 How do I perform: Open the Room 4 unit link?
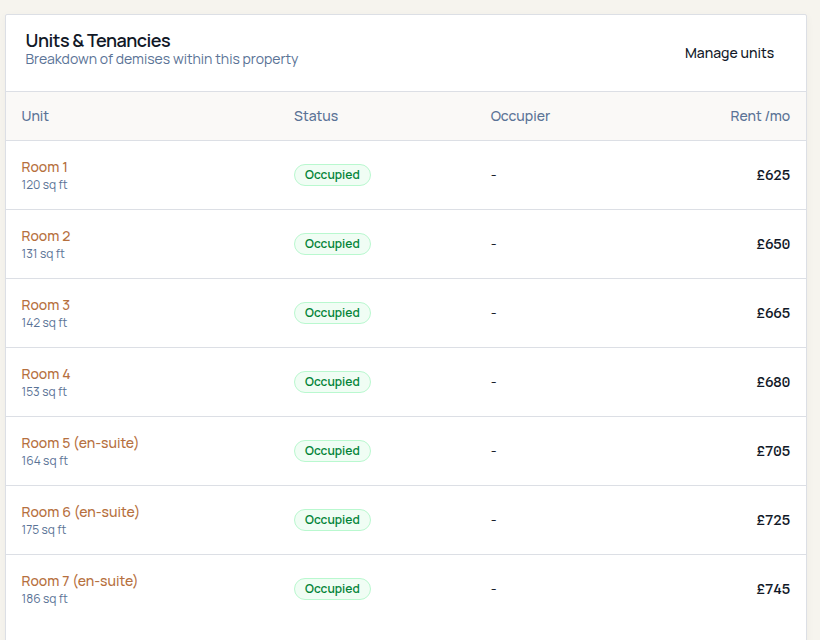[45, 374]
